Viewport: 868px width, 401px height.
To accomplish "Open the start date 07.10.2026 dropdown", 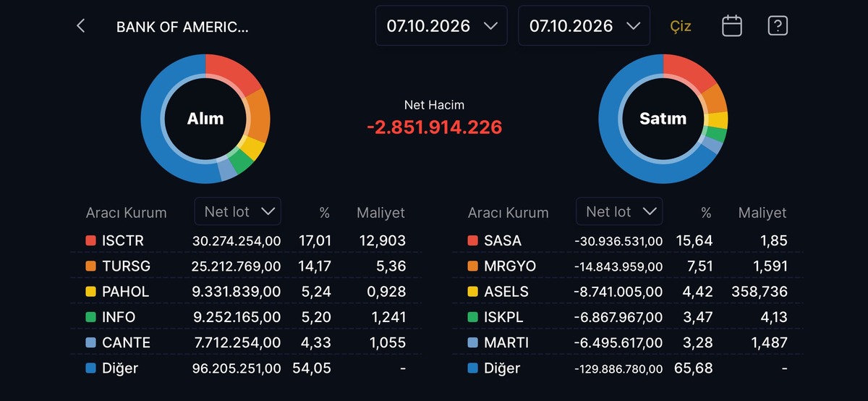I will click(441, 26).
